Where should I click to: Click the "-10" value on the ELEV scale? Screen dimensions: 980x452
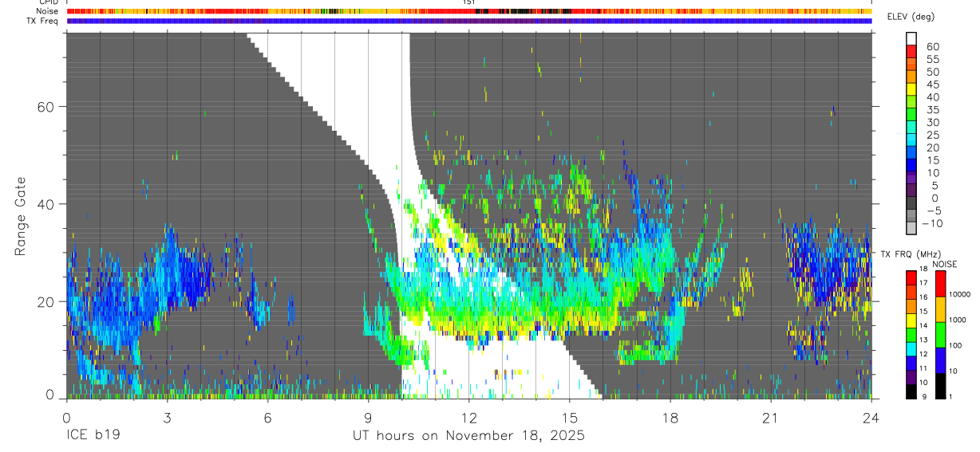pyautogui.click(x=931, y=223)
